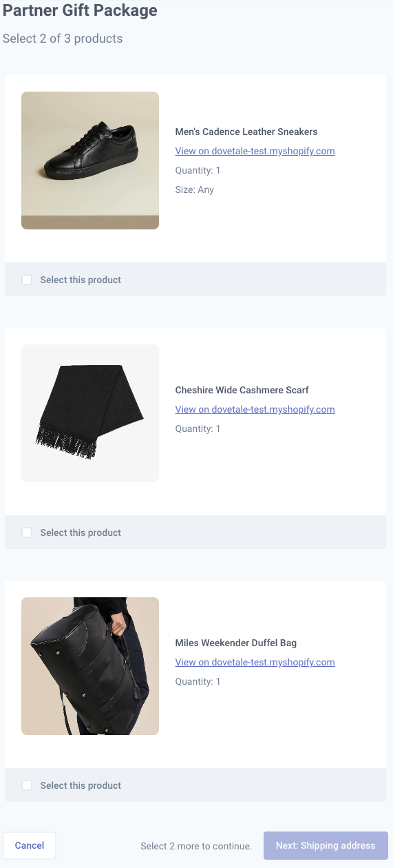Tick the checkbox for Miles Weekender Duffel Bag
Image resolution: width=393 pixels, height=868 pixels.
click(x=27, y=785)
